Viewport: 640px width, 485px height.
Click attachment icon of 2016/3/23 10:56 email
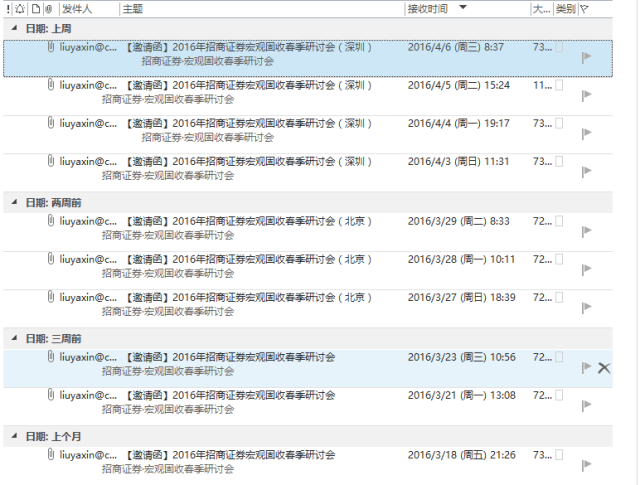(x=51, y=357)
